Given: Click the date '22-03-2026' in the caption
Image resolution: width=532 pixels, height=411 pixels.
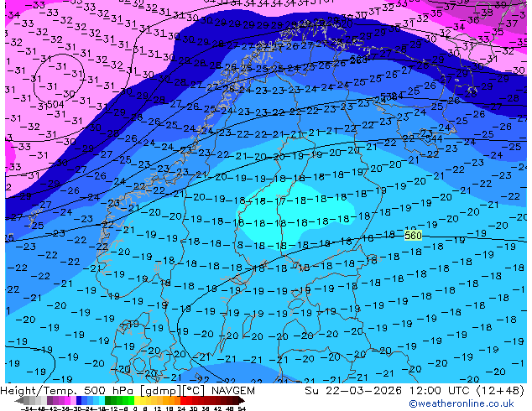Looking at the screenshot, I should click(363, 391).
